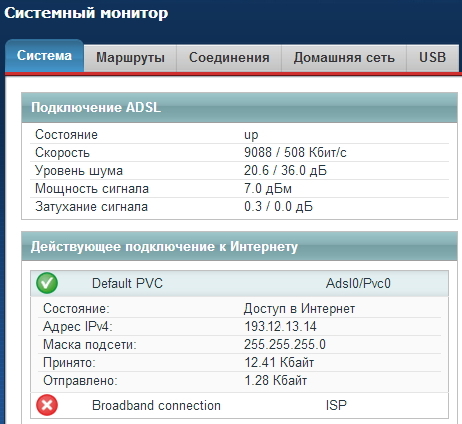
Task: Click the Подключение ADSL section header
Action: (239, 108)
